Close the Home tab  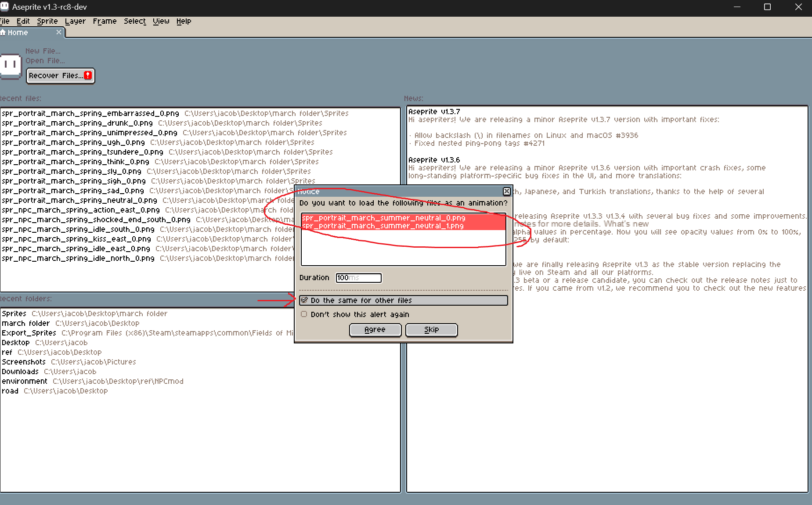59,32
